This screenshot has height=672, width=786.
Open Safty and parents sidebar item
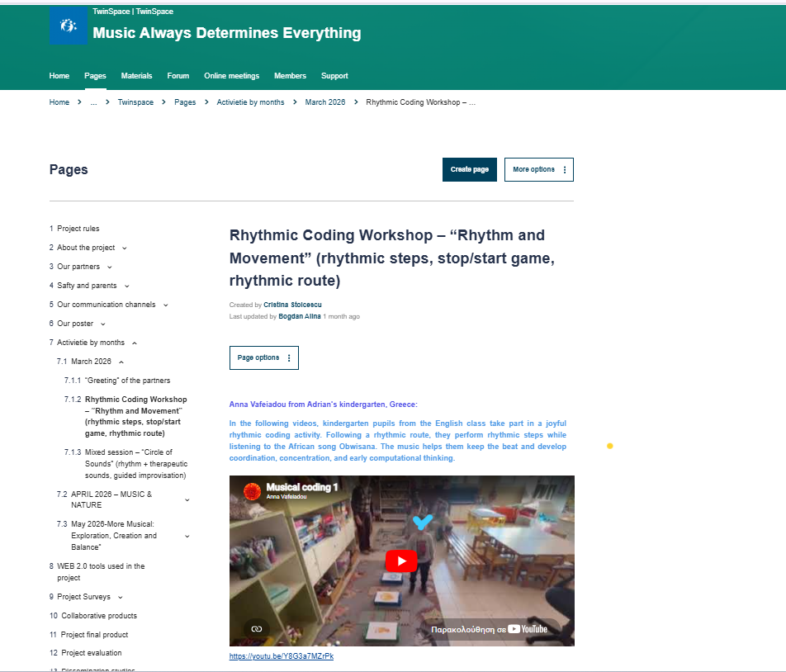pyautogui.click(x=87, y=286)
